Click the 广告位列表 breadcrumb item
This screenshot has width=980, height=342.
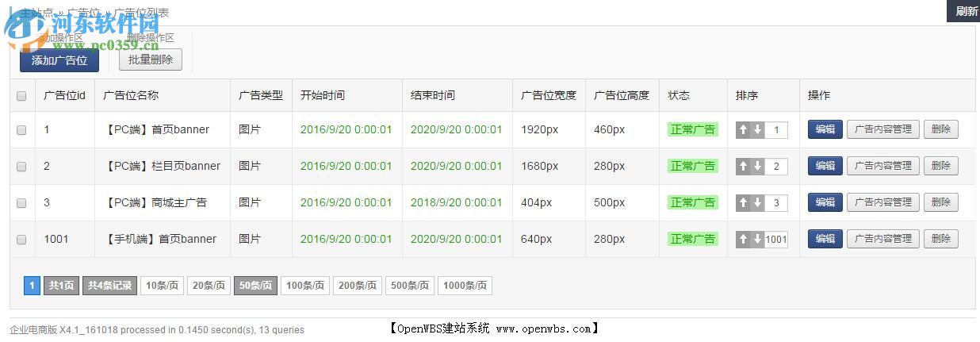(x=141, y=13)
